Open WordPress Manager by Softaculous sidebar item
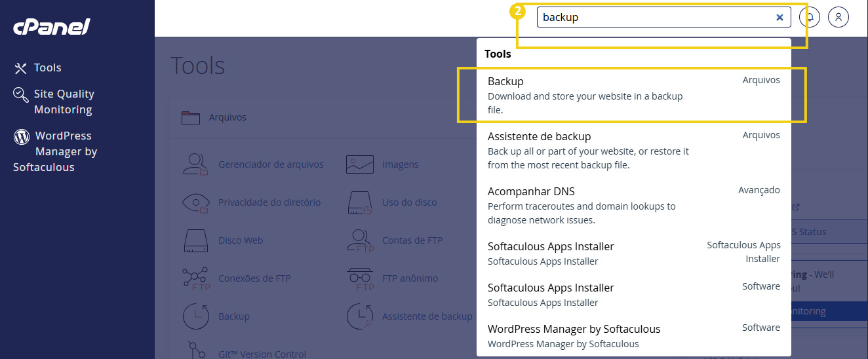 55,151
